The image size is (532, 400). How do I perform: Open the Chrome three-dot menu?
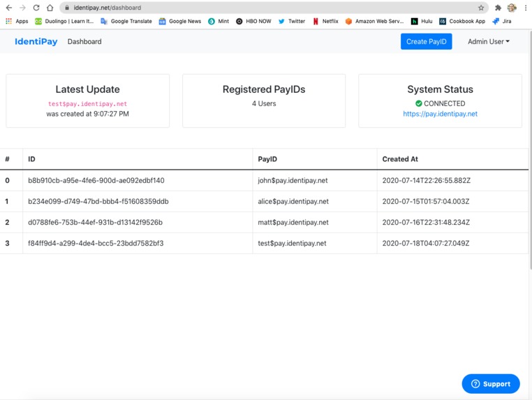point(526,8)
